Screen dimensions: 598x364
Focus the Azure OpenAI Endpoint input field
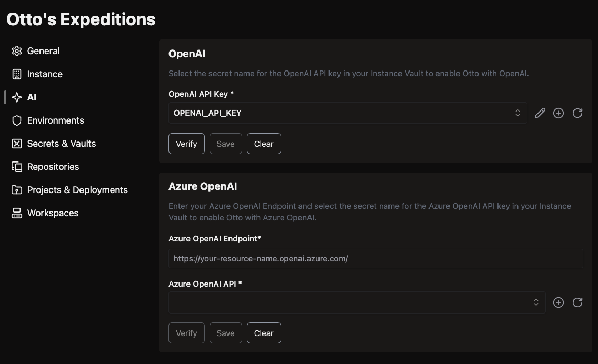pos(376,259)
